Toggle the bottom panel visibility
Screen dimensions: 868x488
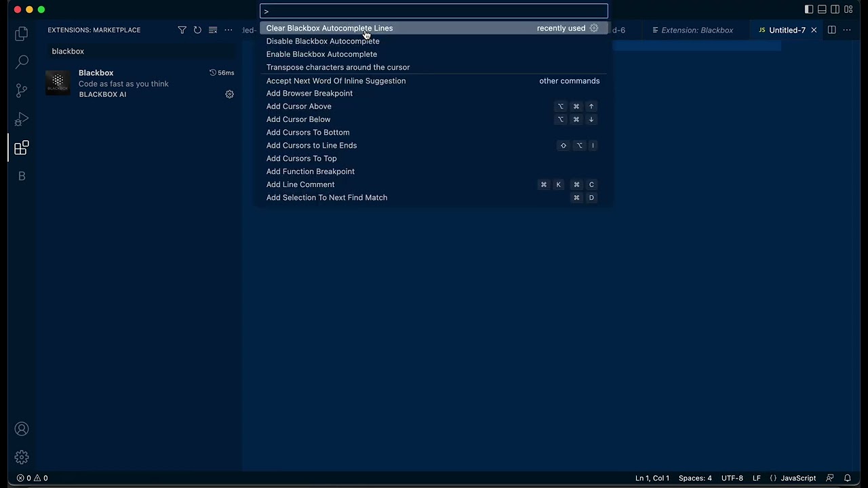pyautogui.click(x=821, y=9)
